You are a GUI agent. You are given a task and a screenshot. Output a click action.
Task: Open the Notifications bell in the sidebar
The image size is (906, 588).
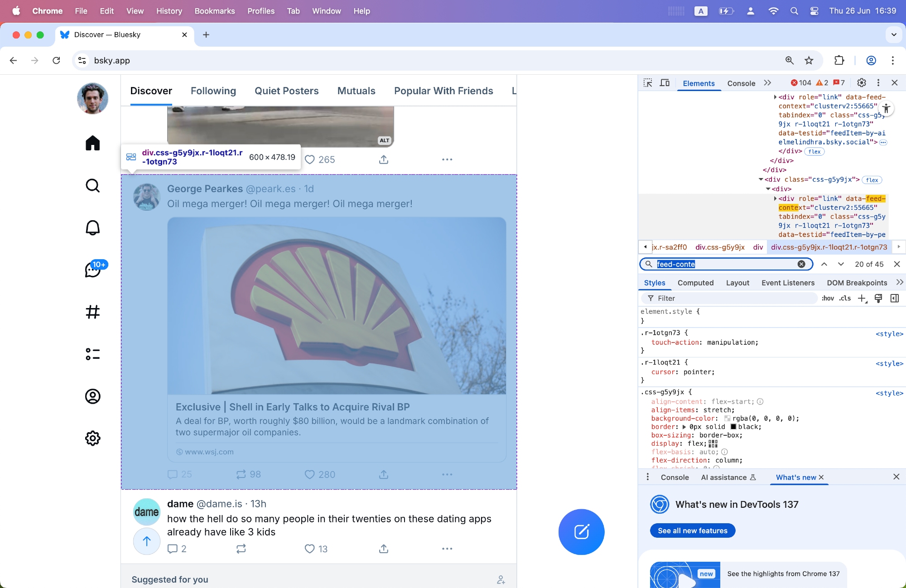(92, 228)
